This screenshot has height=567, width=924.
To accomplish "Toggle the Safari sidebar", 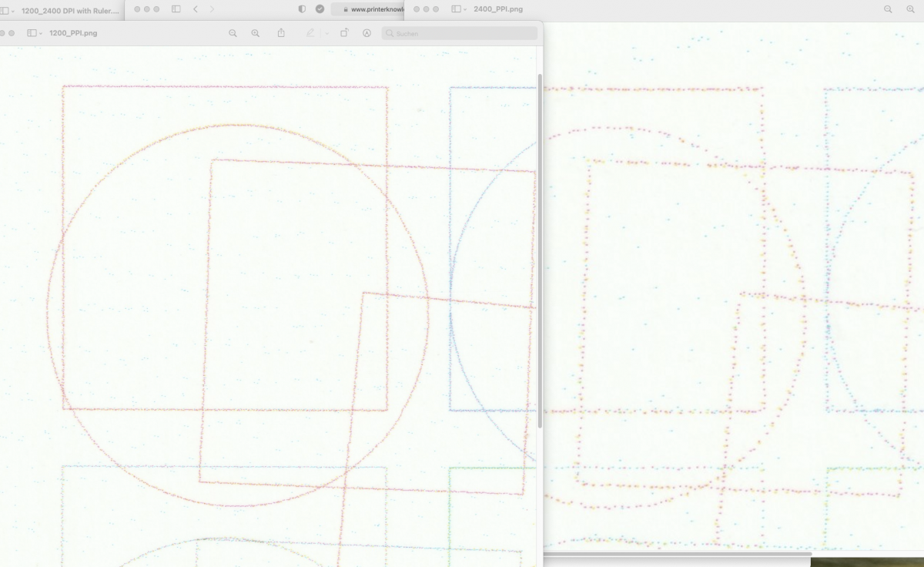I will coord(176,9).
